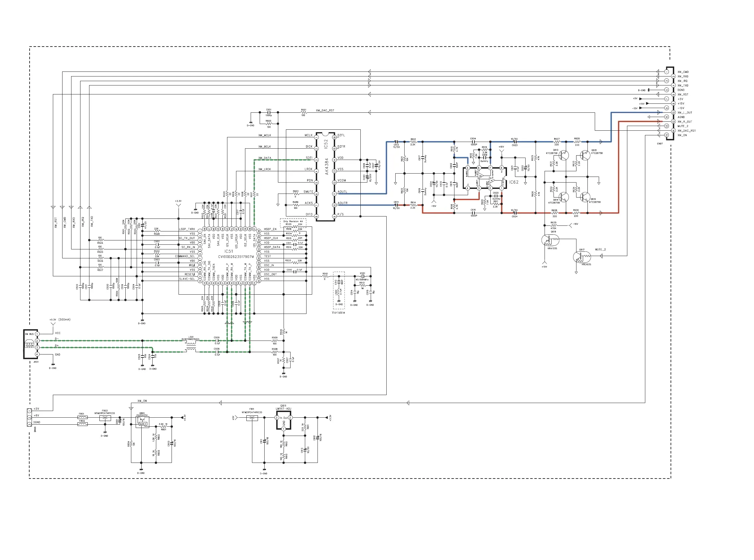Click the XM_DAC_RST net label
This screenshot has width=754, height=560.
[x=325, y=110]
